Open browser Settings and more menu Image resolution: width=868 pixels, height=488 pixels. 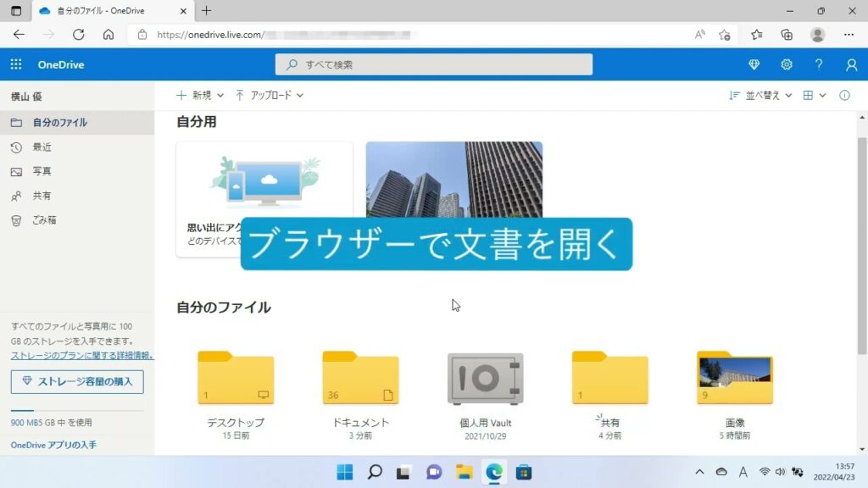coord(849,34)
